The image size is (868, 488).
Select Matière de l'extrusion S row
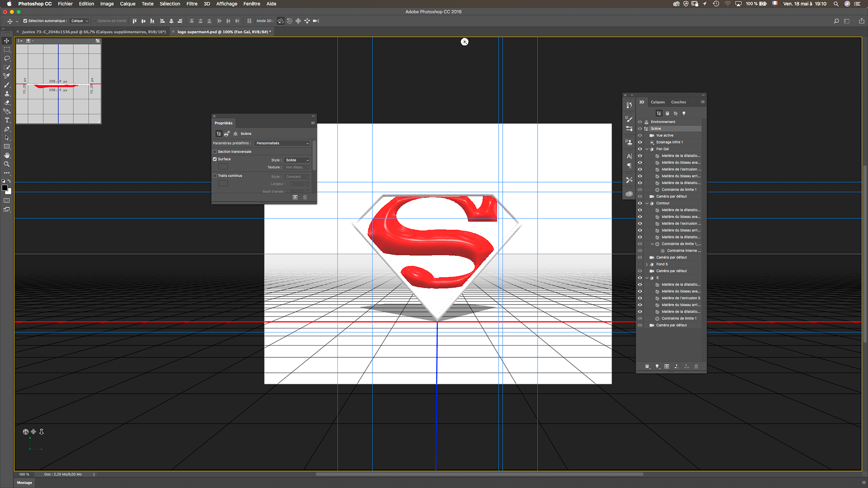(672, 298)
